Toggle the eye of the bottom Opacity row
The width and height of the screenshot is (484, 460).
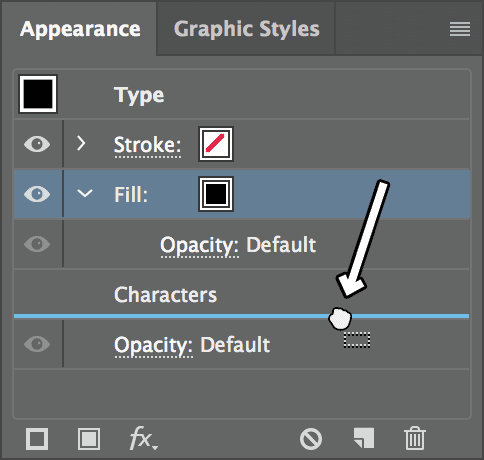(37, 344)
